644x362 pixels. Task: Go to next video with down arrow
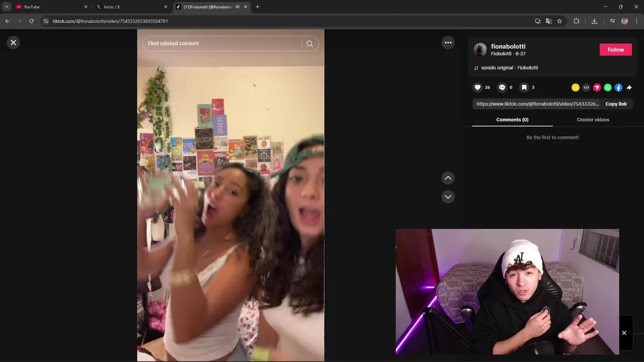pos(448,197)
